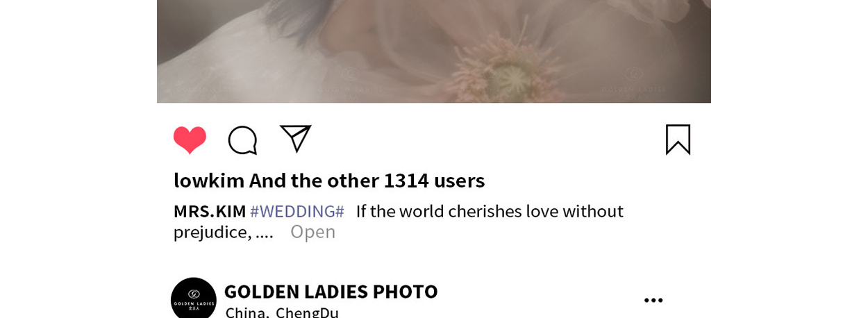The height and width of the screenshot is (318, 868).
Task: Click the caption text about cherishing love
Action: [x=490, y=211]
